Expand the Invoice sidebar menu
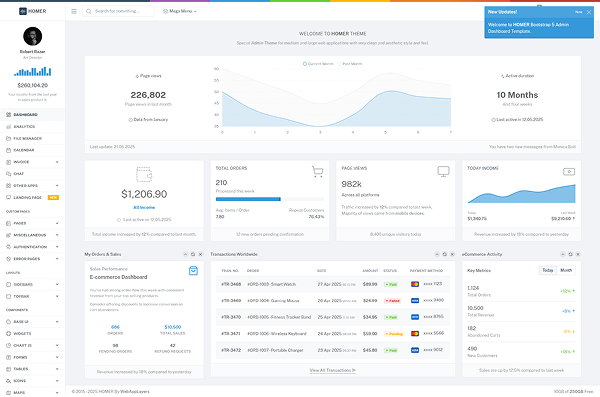The image size is (600, 397). tap(33, 162)
